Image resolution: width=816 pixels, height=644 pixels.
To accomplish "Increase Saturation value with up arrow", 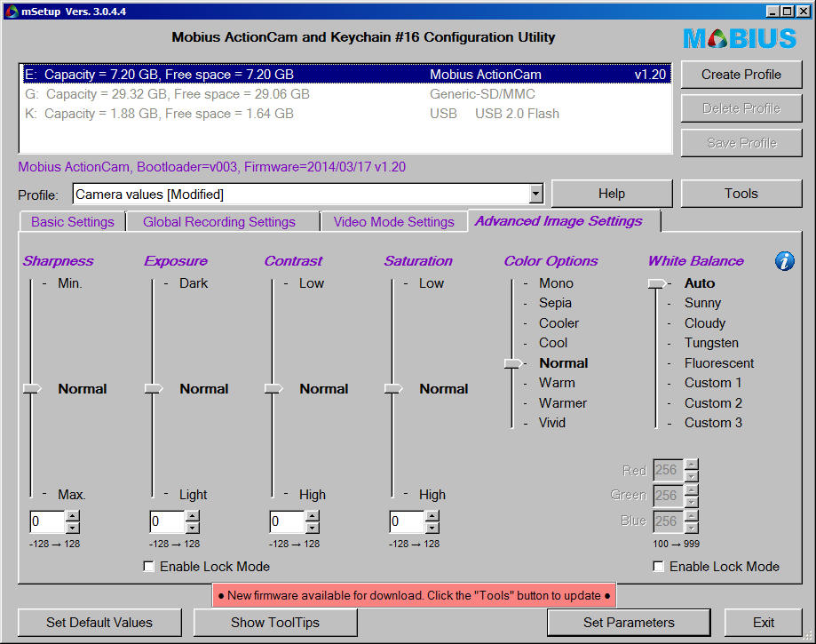I will (432, 516).
